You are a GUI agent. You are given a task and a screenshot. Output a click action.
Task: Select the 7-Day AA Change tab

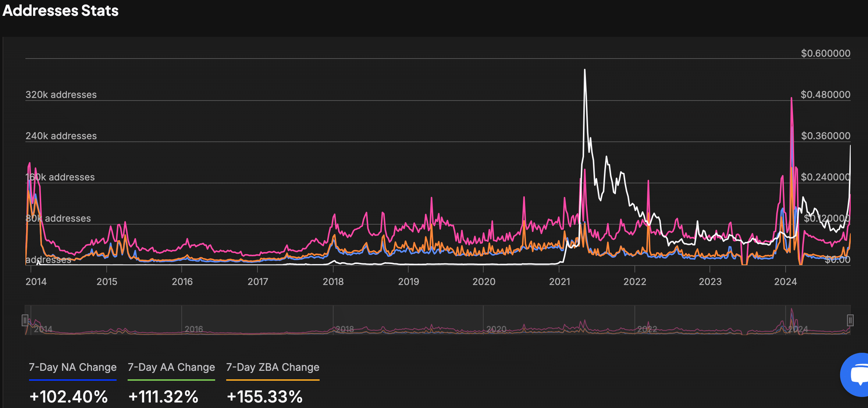click(171, 367)
